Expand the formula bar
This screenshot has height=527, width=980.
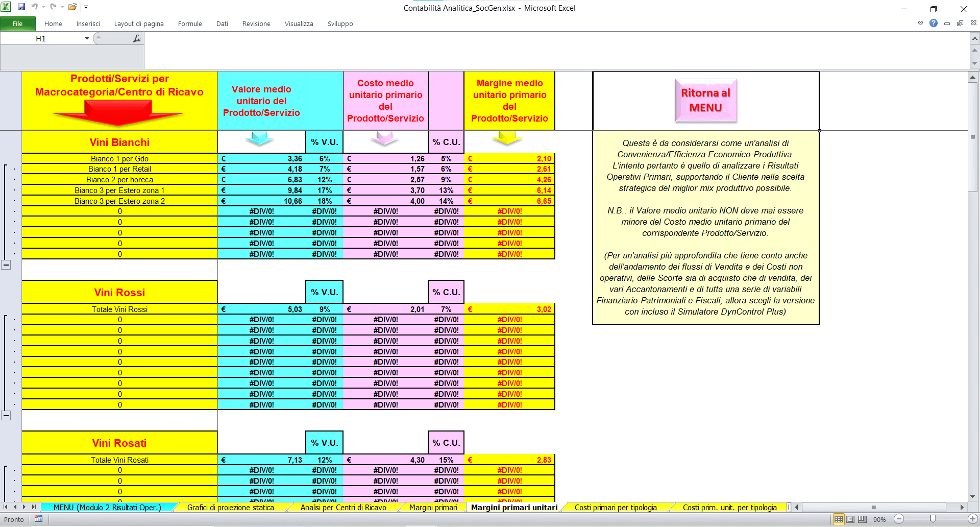pyautogui.click(x=974, y=38)
